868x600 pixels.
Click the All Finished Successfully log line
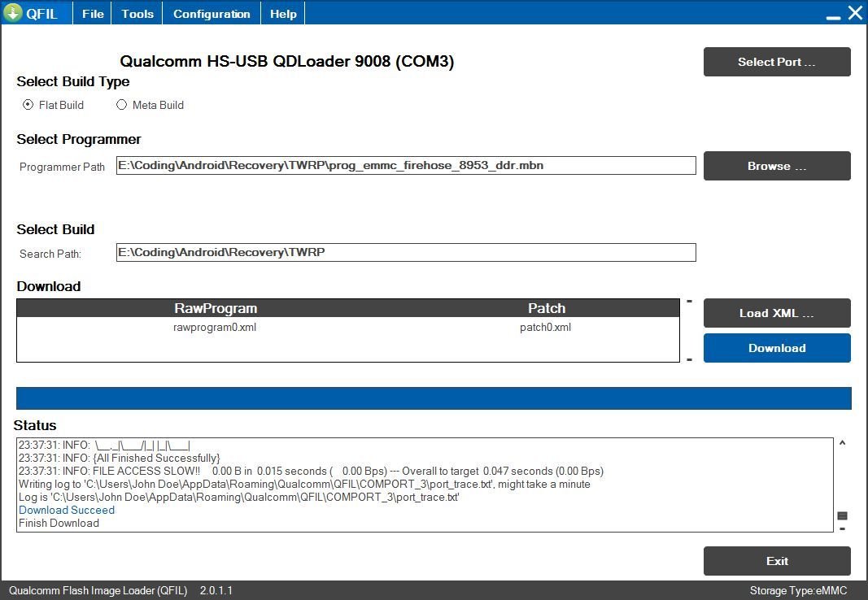[119, 458]
